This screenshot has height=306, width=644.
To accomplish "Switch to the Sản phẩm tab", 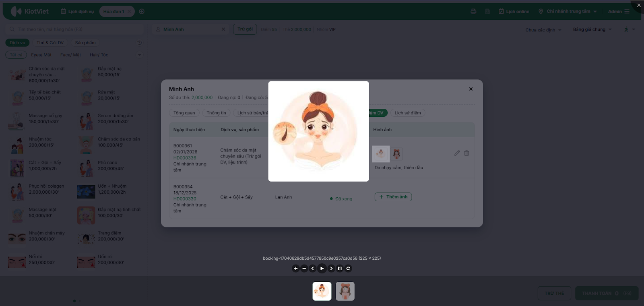I will coord(85,43).
